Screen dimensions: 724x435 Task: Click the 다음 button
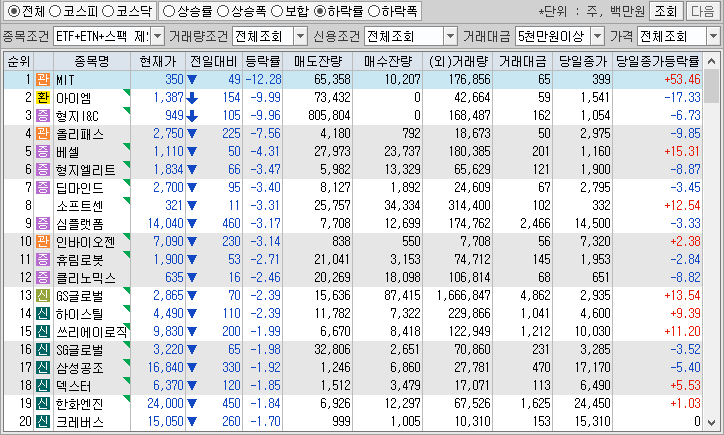tap(702, 11)
